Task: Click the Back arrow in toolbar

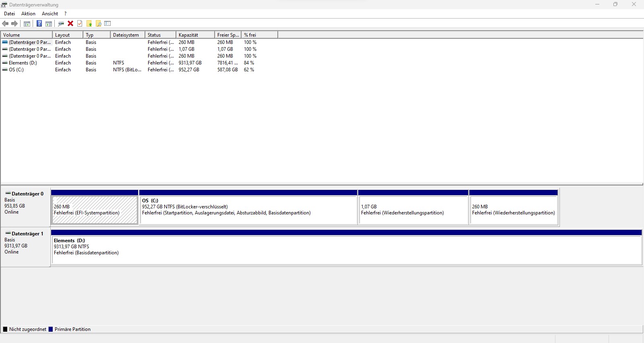Action: pyautogui.click(x=5, y=24)
